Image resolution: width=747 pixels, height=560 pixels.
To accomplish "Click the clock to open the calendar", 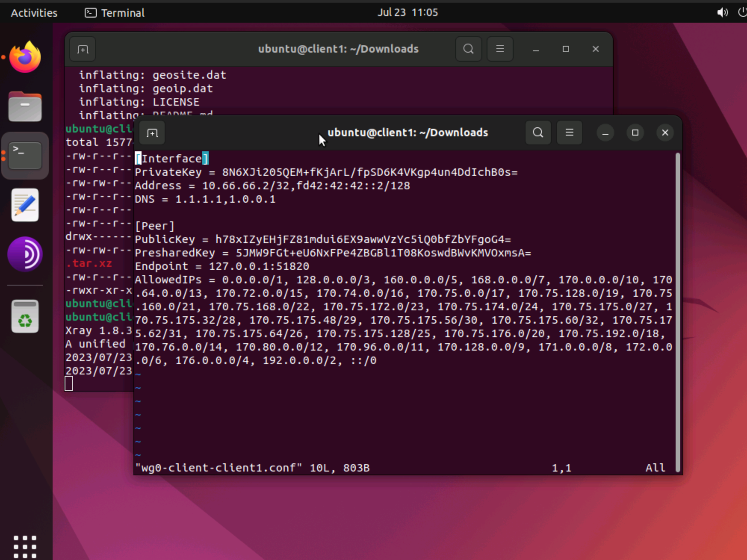I will [x=408, y=12].
